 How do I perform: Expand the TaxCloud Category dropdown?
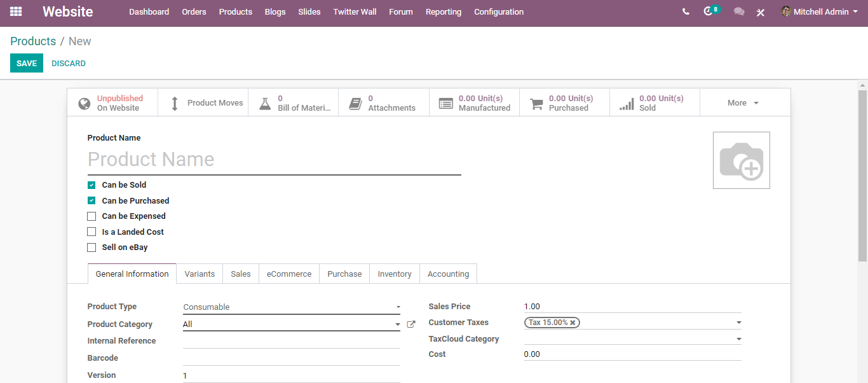(x=632, y=339)
